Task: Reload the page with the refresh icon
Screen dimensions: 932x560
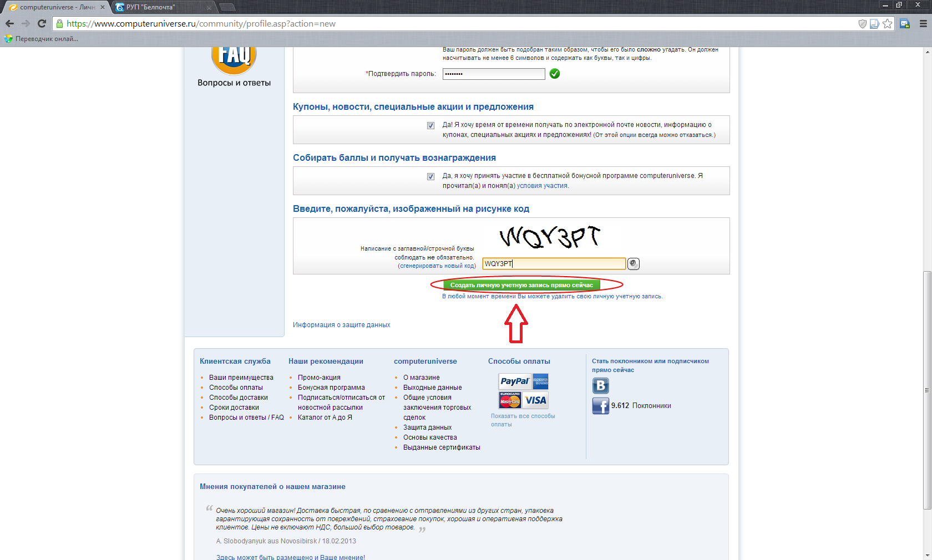Action: (42, 23)
